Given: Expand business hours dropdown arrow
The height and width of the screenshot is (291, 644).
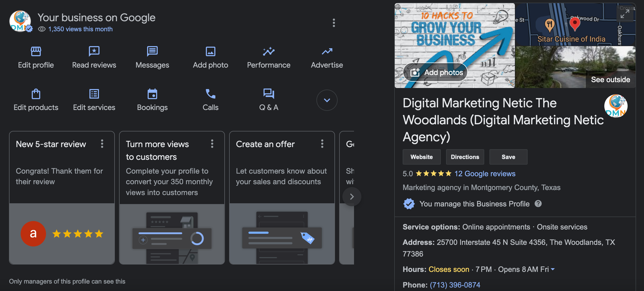Looking at the screenshot, I should pos(553,269).
